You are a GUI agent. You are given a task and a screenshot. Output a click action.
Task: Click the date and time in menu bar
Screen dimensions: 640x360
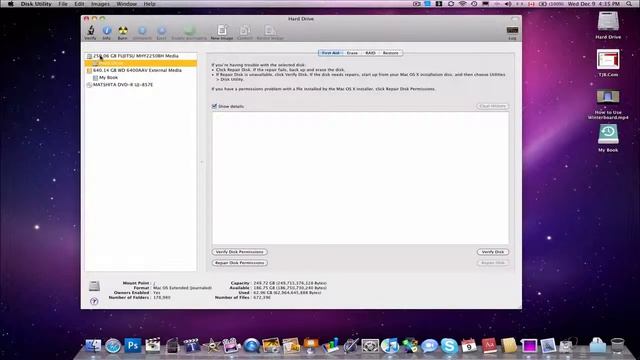594,4
